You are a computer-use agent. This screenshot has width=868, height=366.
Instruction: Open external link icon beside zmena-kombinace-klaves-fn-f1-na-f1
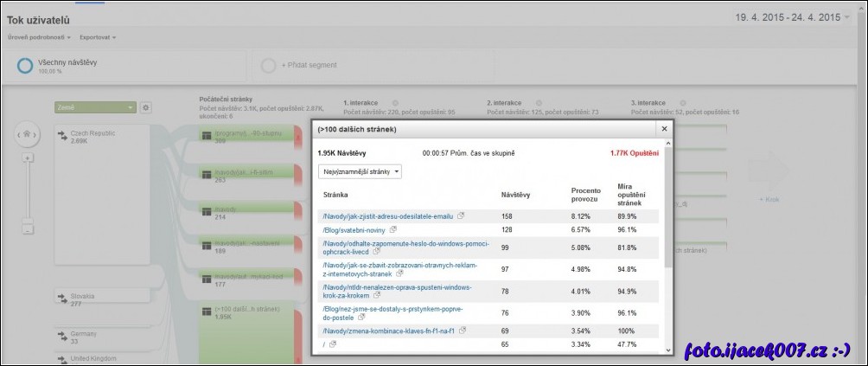pyautogui.click(x=463, y=330)
